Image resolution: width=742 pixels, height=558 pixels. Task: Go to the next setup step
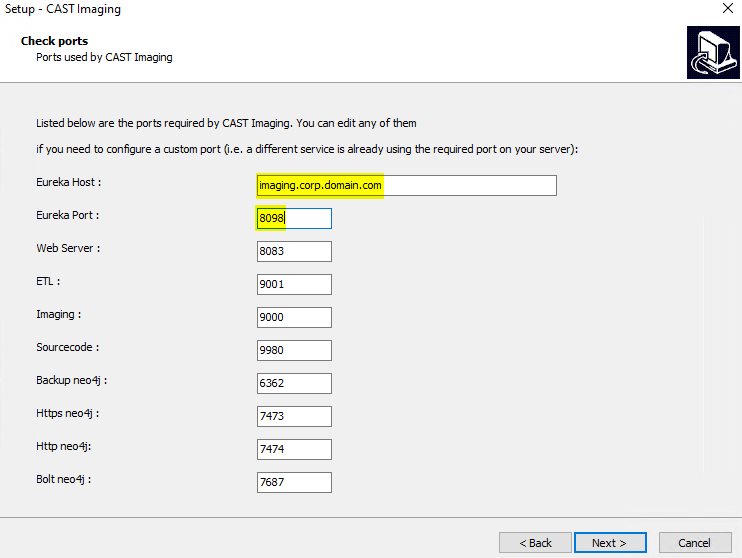tap(610, 542)
